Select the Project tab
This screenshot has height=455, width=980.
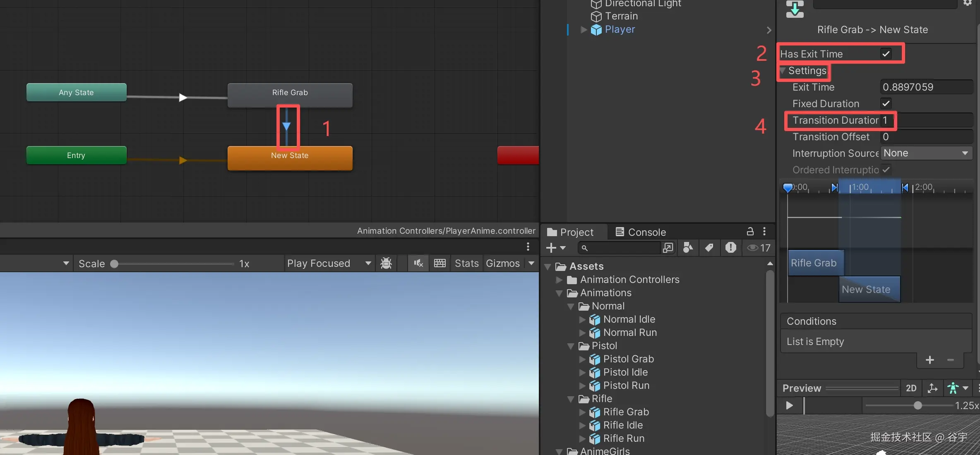click(x=570, y=232)
